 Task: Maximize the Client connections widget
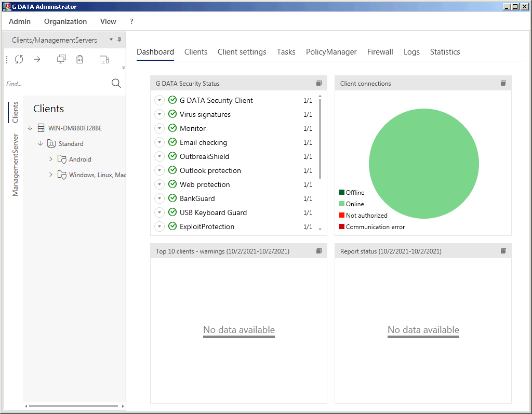503,83
